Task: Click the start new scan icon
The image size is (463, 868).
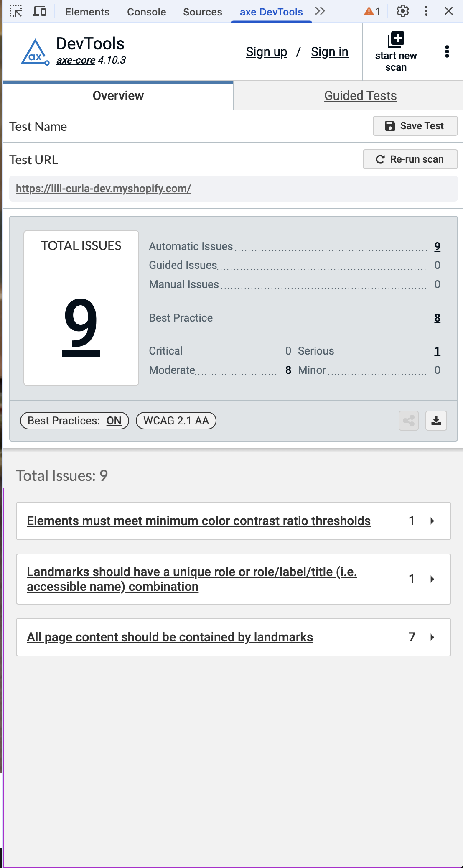Action: (x=396, y=40)
